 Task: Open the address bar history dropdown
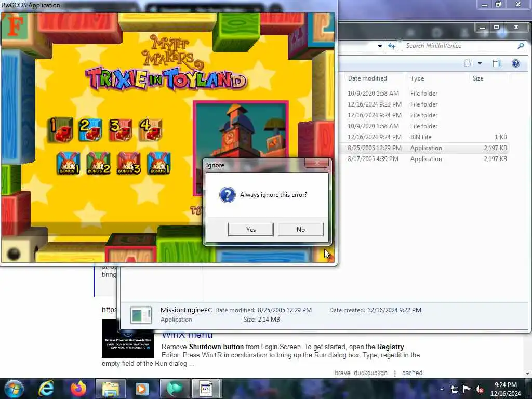tap(380, 46)
